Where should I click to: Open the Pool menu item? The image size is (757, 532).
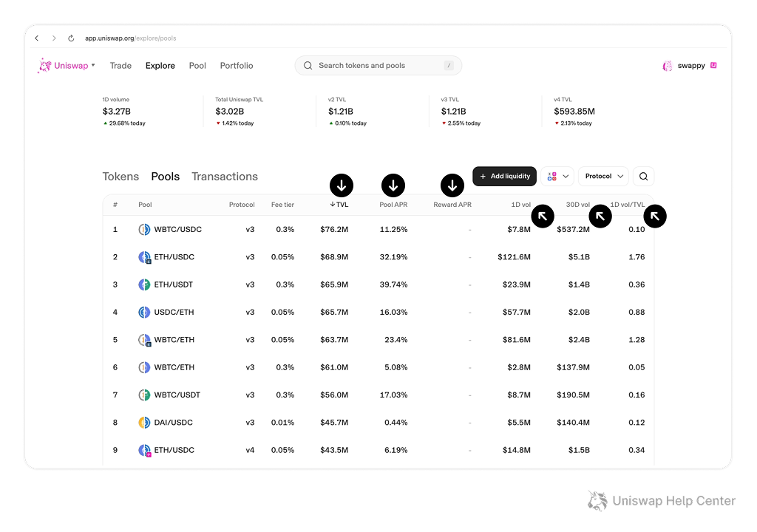197,66
